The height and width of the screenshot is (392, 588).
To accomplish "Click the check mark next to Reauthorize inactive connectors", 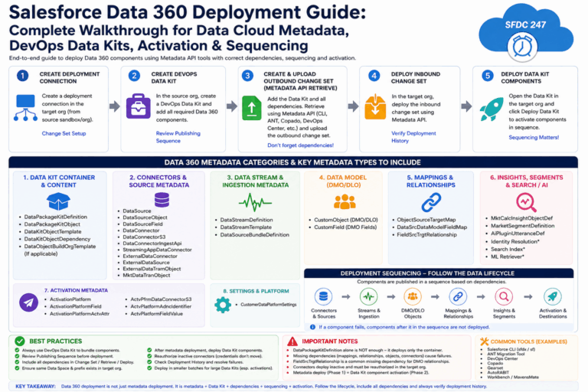I will (149, 356).
